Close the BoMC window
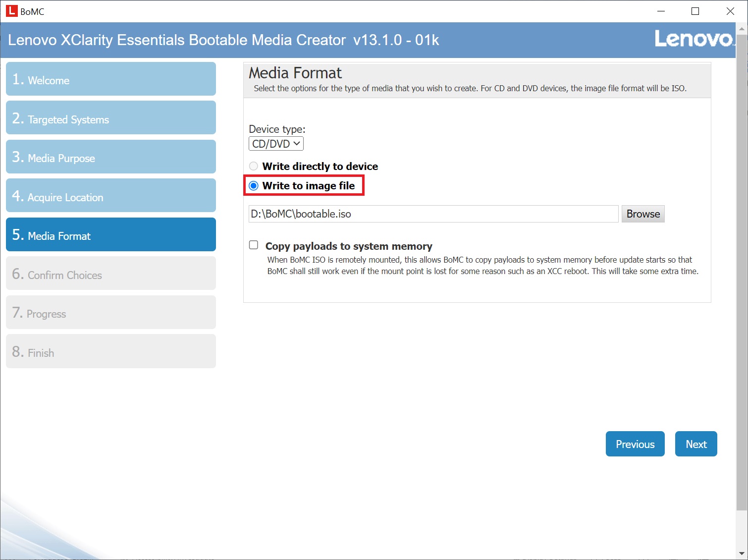This screenshot has width=748, height=560. (730, 11)
